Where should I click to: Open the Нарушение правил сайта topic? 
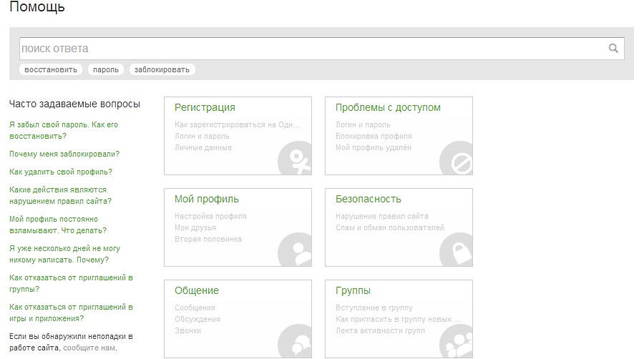(382, 216)
